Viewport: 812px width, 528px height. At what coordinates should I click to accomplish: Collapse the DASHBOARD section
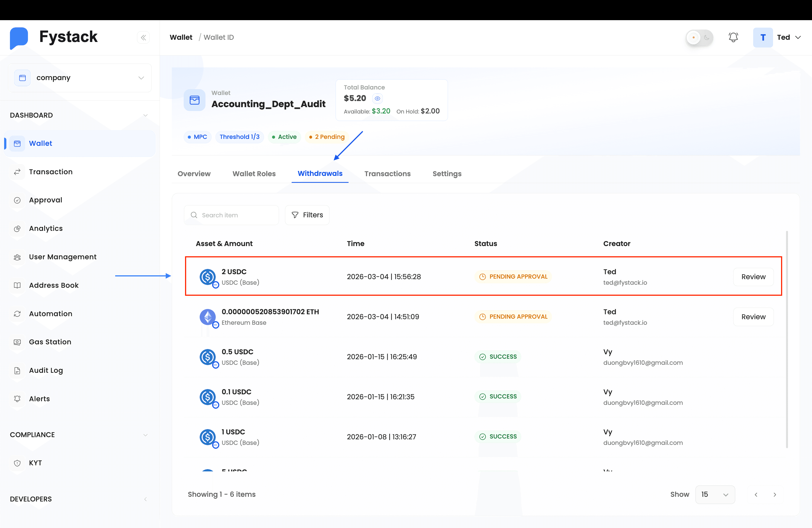146,115
